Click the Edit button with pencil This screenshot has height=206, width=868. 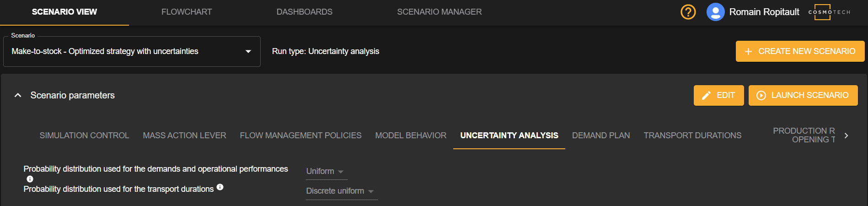(x=718, y=95)
